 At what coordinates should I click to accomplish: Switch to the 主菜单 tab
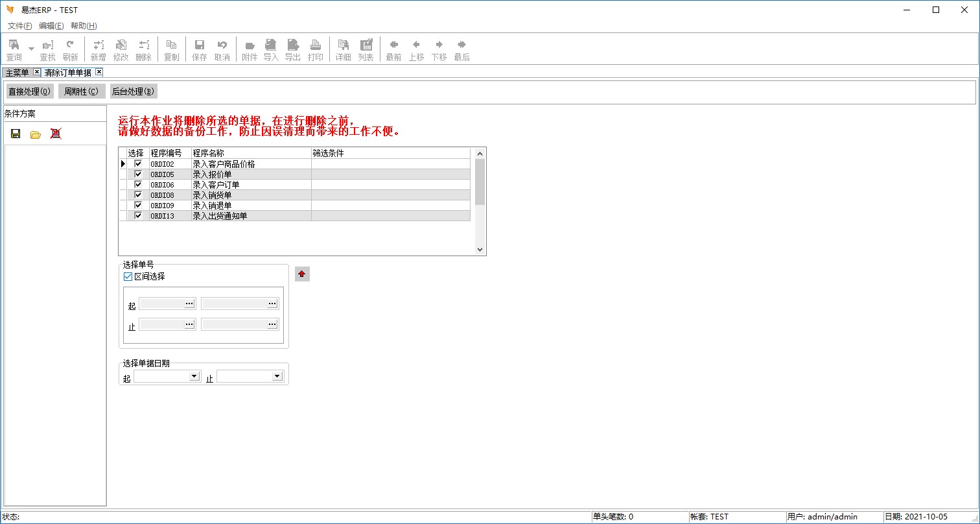[x=17, y=72]
